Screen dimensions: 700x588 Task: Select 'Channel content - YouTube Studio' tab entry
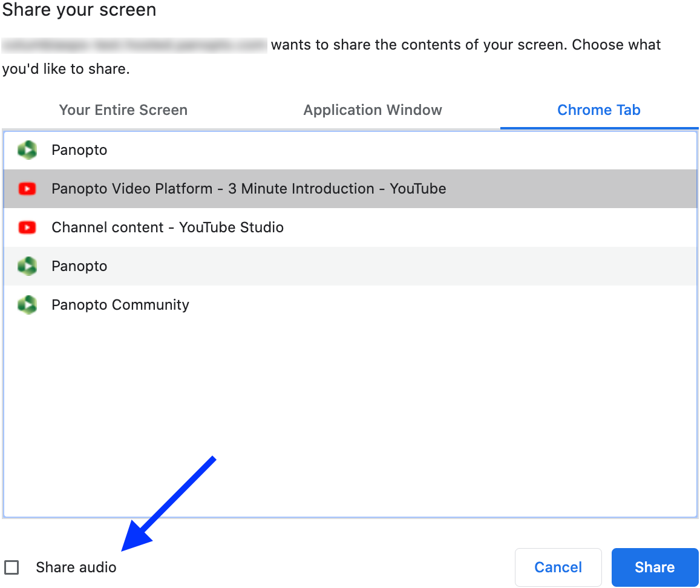point(350,227)
